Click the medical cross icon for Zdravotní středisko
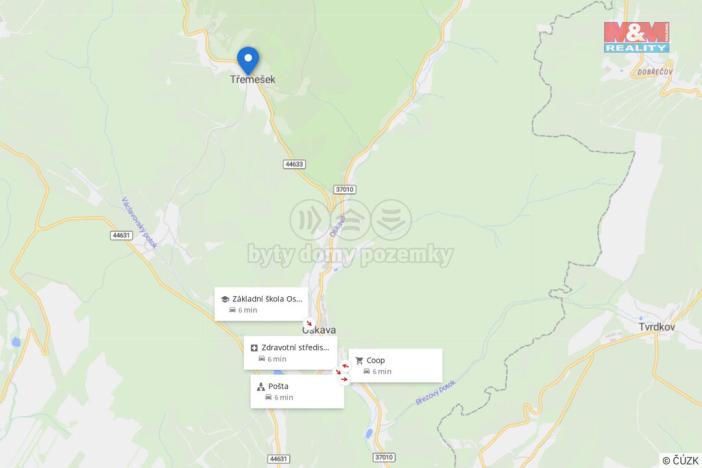 point(254,348)
